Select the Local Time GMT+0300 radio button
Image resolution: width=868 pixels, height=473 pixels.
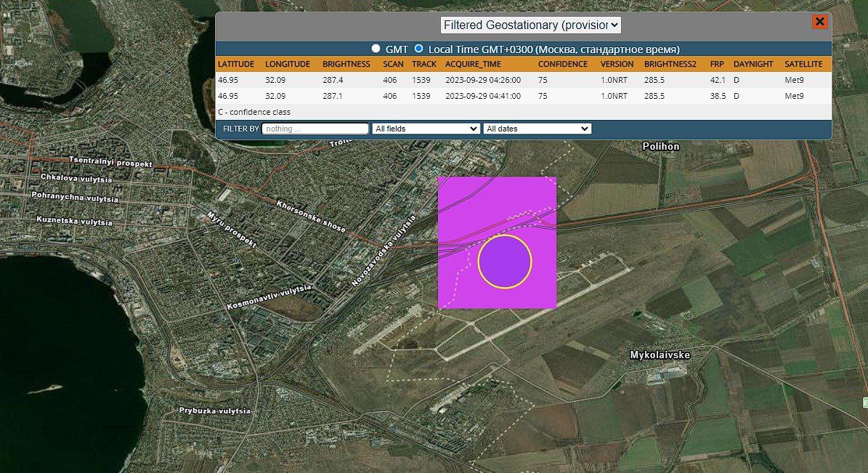click(x=419, y=49)
